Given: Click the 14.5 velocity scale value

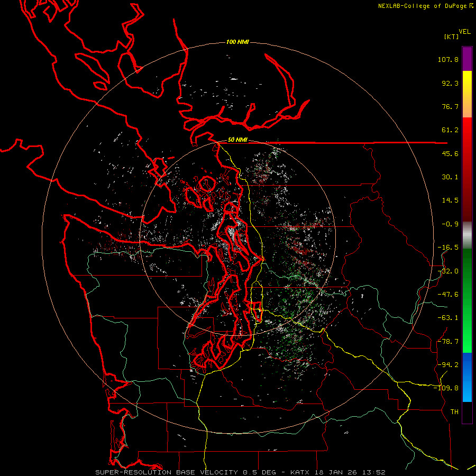Looking at the screenshot, I should coord(450,200).
